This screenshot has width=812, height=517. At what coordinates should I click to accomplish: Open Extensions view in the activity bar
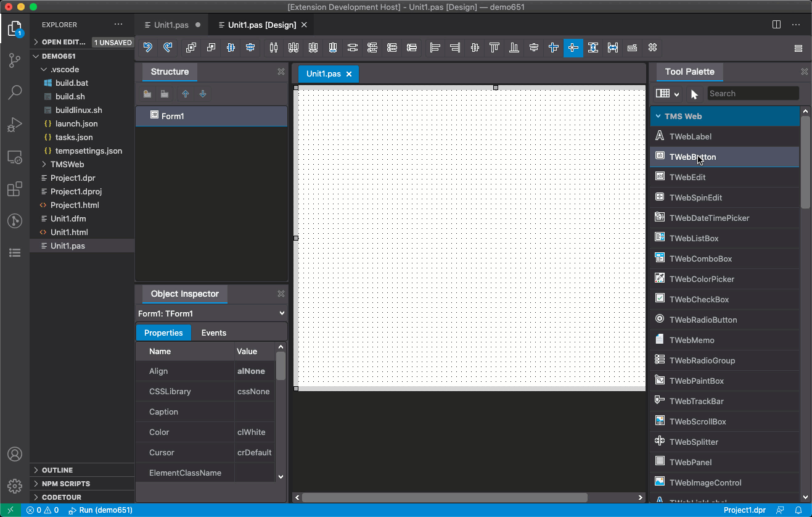point(15,189)
